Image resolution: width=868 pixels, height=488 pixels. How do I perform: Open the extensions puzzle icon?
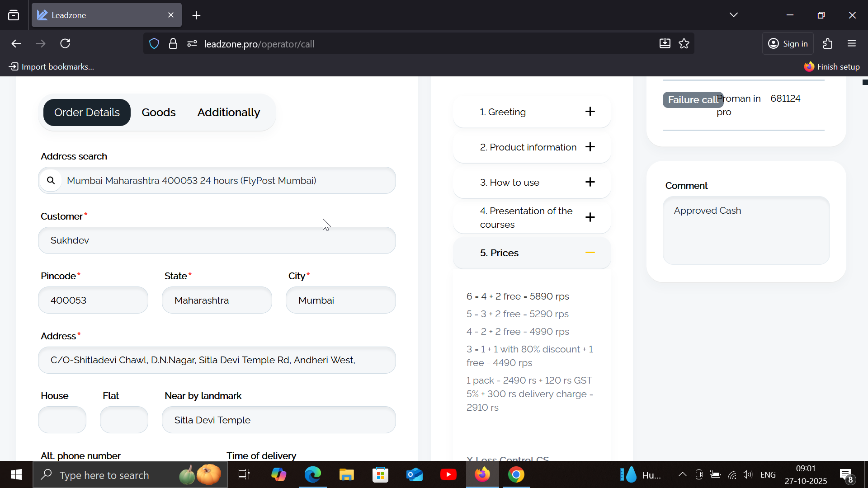[828, 44]
